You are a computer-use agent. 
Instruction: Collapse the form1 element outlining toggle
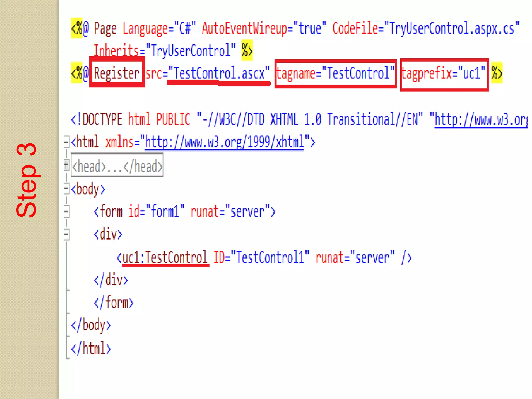[66, 211]
